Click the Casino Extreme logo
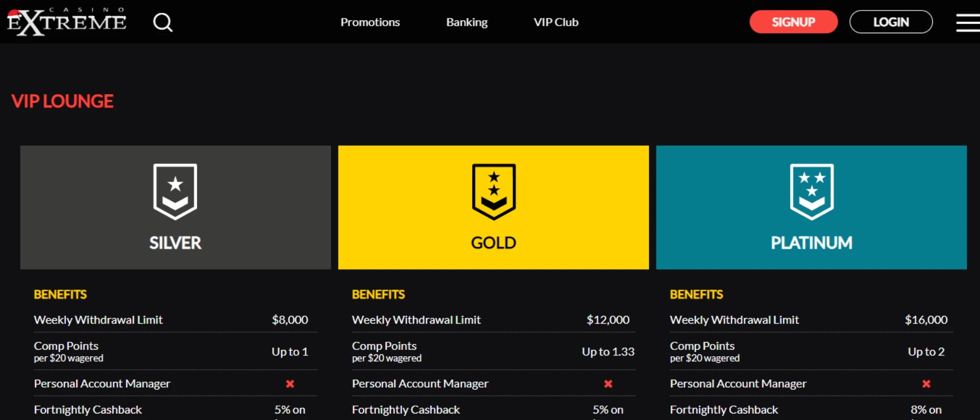The height and width of the screenshot is (420, 980). (x=66, y=22)
